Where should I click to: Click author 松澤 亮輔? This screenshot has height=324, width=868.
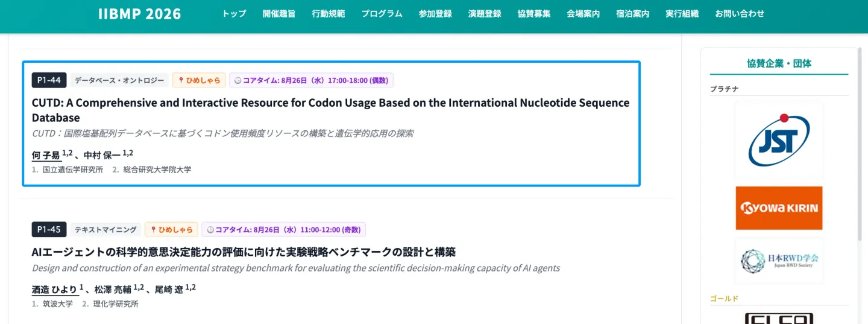click(113, 290)
